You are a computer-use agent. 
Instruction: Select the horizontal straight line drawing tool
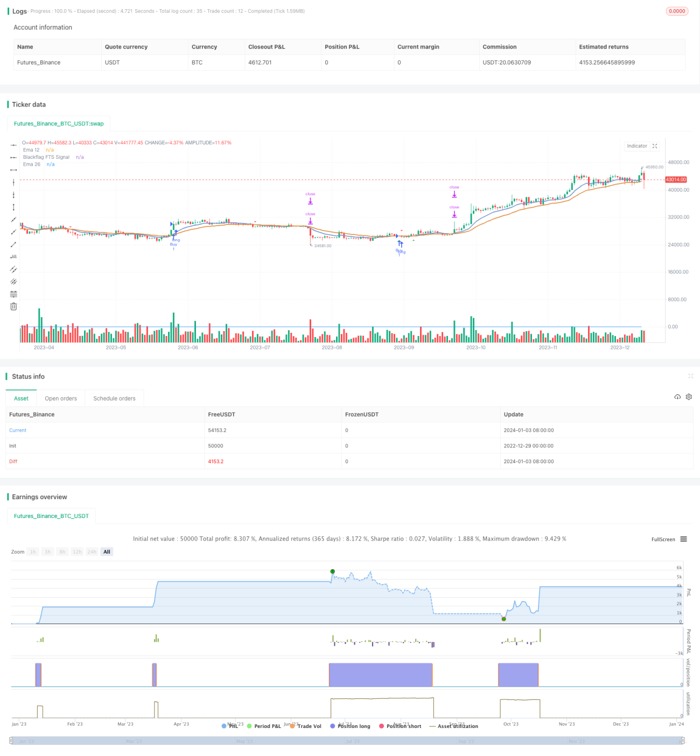point(13,145)
